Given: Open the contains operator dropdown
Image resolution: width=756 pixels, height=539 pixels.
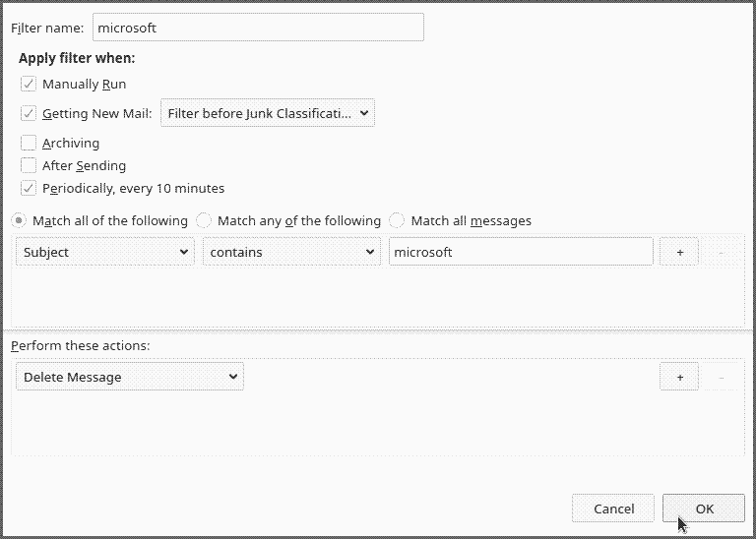Looking at the screenshot, I should click(291, 252).
